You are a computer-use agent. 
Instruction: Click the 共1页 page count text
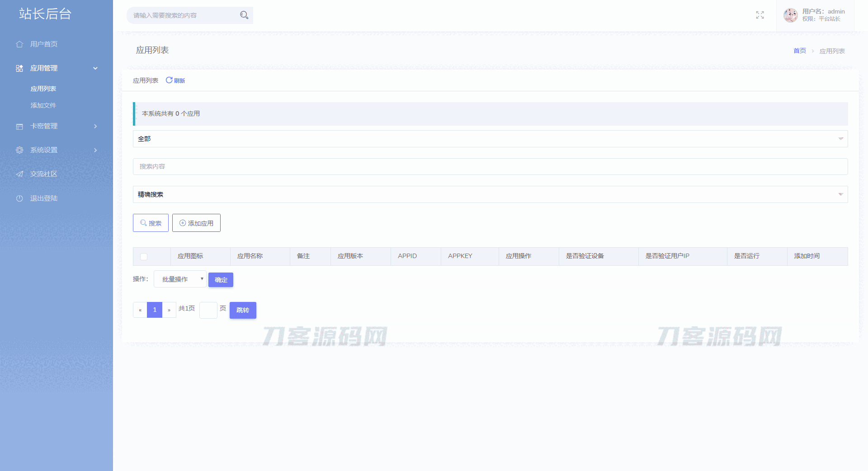(187, 308)
